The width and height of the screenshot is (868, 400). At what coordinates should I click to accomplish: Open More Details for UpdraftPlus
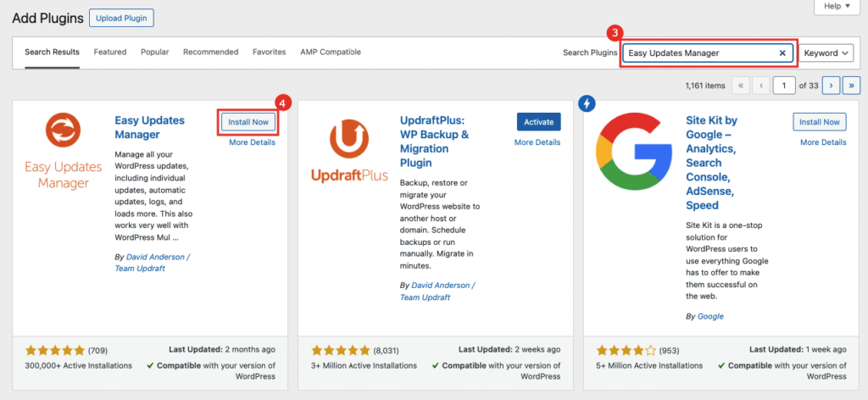(537, 142)
